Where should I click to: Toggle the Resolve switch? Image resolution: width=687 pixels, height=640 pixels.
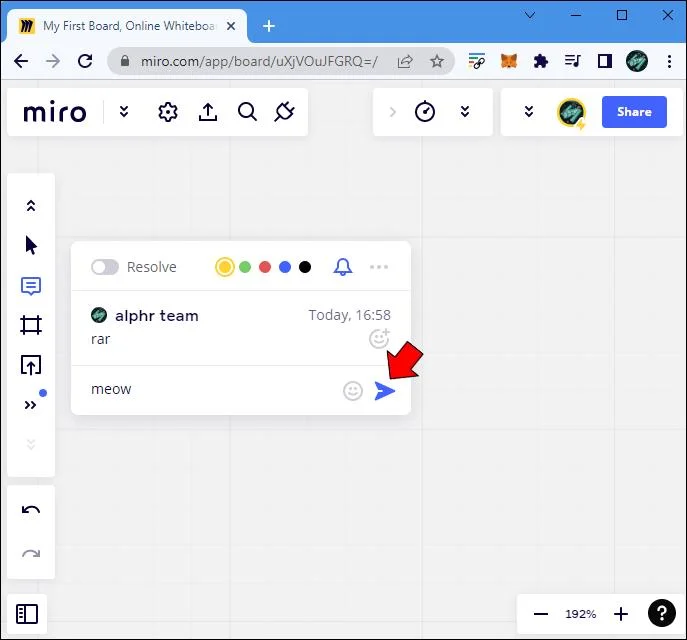[105, 267]
